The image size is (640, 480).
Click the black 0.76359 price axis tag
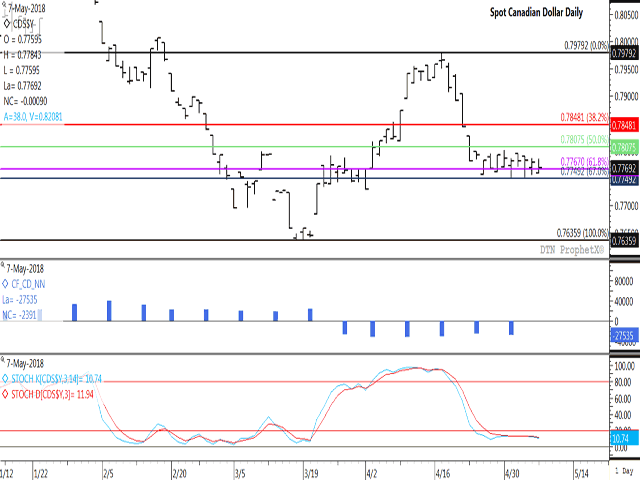624,241
